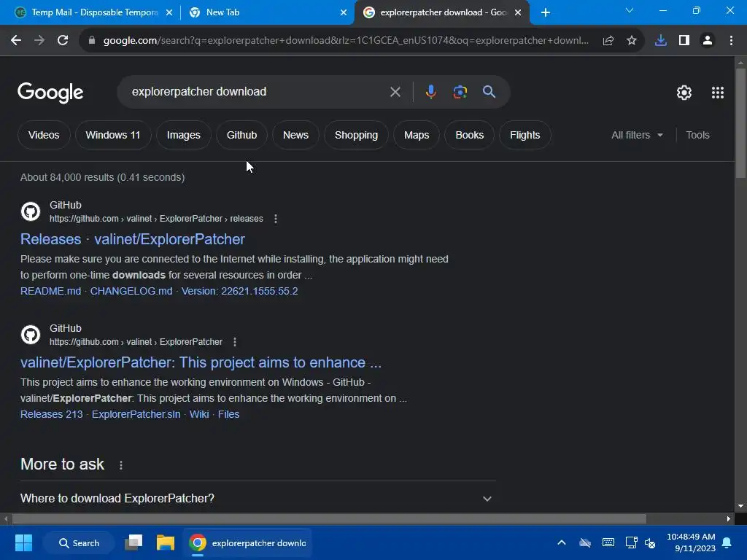Viewport: 747px width, 560px height.
Task: Open the CHANGELOG.md sitelink
Action: (x=131, y=291)
